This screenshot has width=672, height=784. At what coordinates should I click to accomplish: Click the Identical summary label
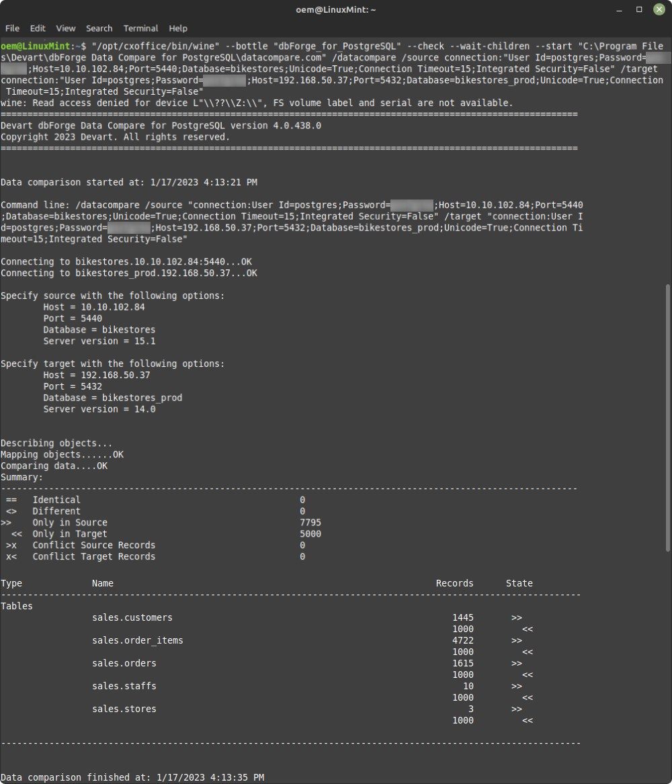(56, 500)
